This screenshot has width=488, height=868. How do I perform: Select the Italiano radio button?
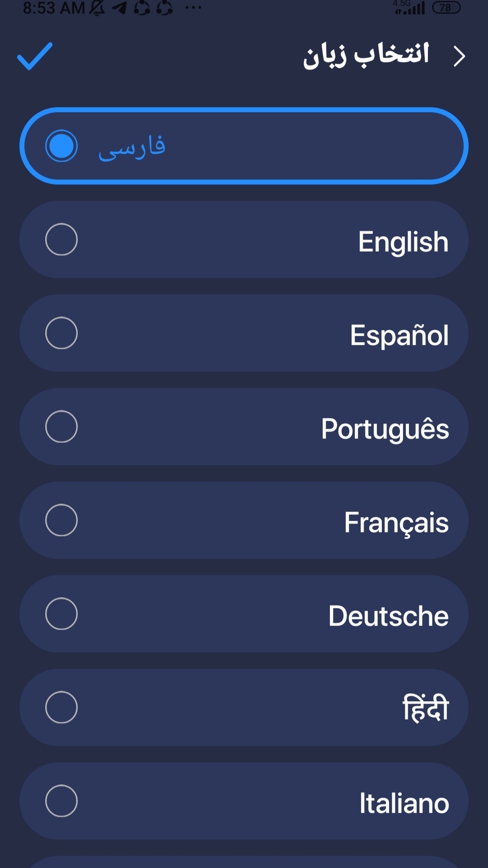click(61, 801)
